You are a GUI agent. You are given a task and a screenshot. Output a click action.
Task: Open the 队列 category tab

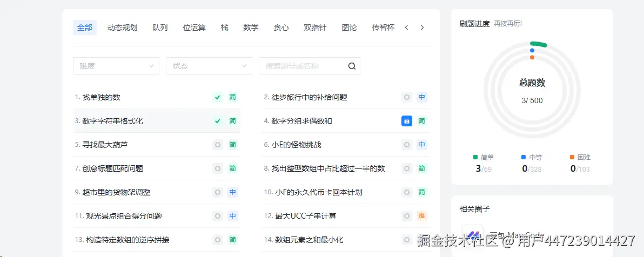(x=160, y=28)
